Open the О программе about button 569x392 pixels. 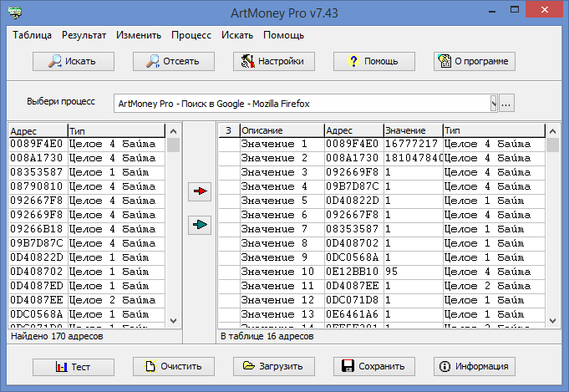click(x=474, y=61)
